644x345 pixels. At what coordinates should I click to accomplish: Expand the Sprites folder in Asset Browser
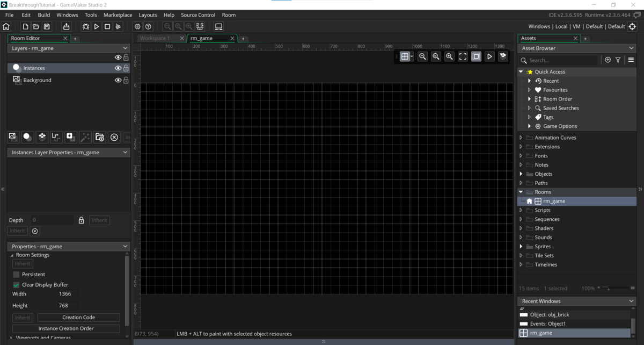click(520, 246)
